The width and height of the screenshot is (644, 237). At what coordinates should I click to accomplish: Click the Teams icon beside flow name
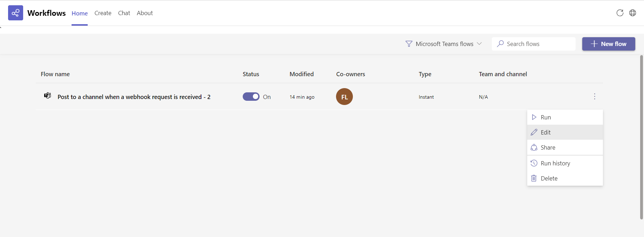[x=47, y=96]
